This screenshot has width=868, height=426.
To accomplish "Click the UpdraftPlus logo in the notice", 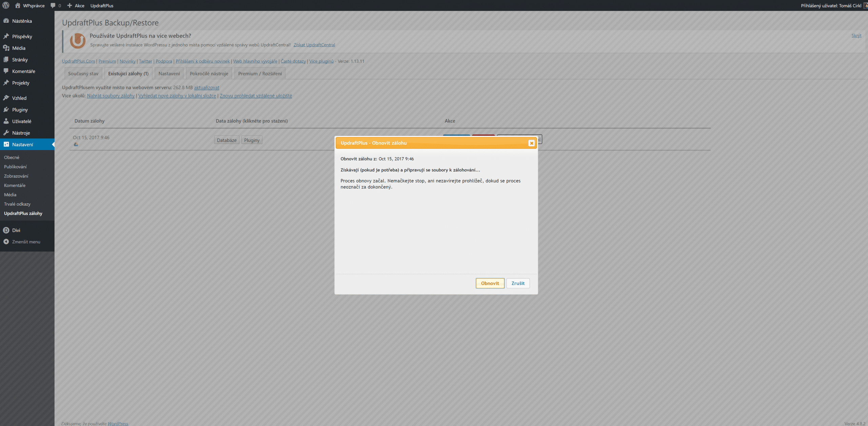I will click(x=78, y=41).
